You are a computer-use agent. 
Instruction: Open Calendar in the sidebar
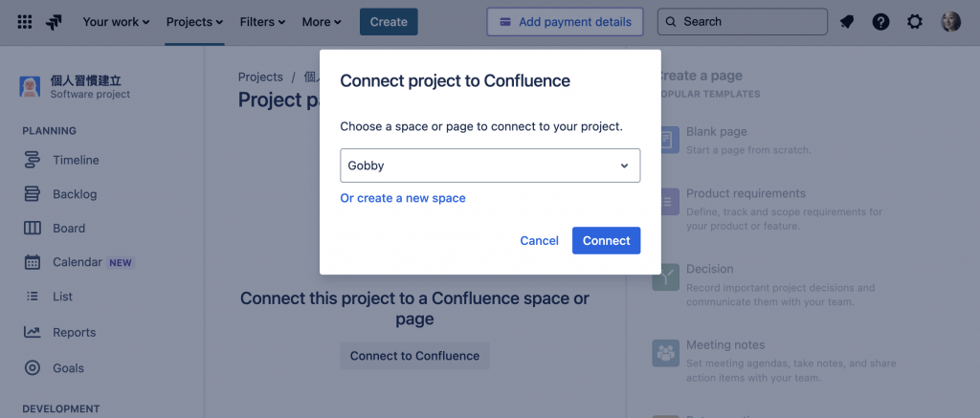(77, 262)
